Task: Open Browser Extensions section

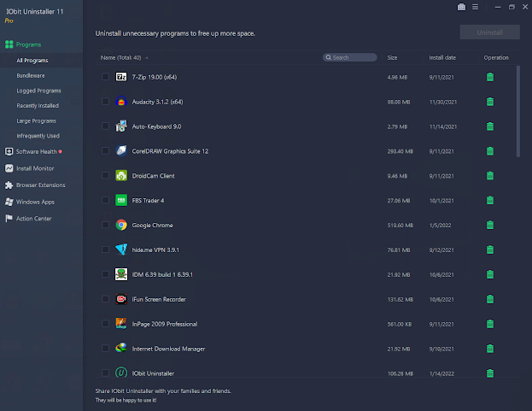Action: point(35,185)
